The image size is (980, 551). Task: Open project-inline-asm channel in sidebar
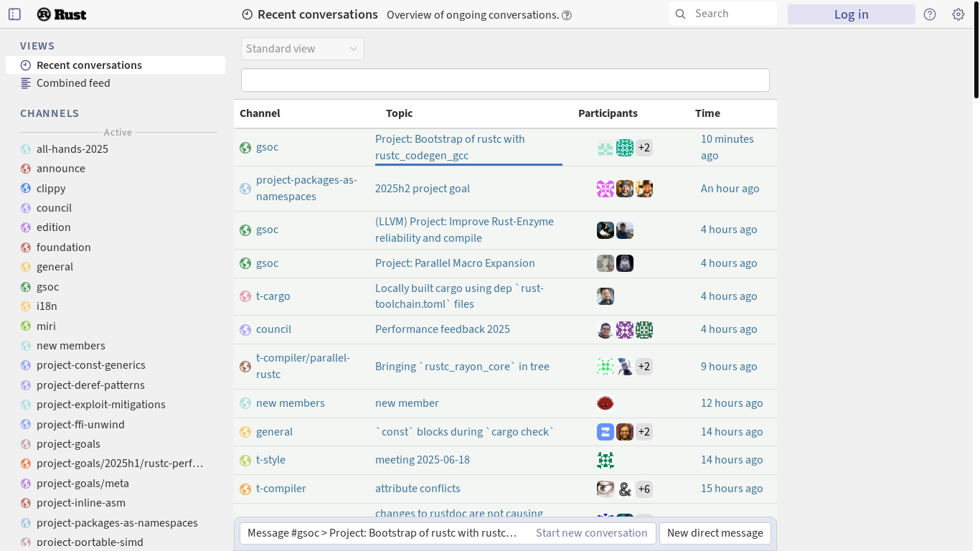[81, 503]
